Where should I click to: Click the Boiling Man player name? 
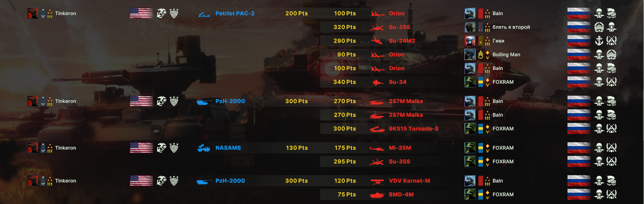506,55
